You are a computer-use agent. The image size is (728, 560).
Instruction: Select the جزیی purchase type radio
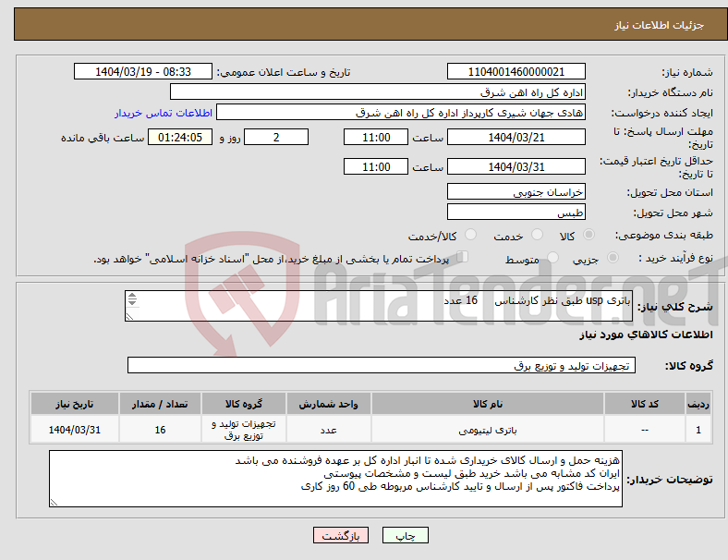(613, 257)
